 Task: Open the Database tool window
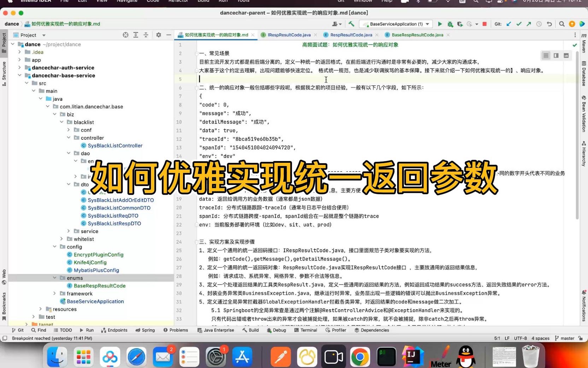click(584, 74)
